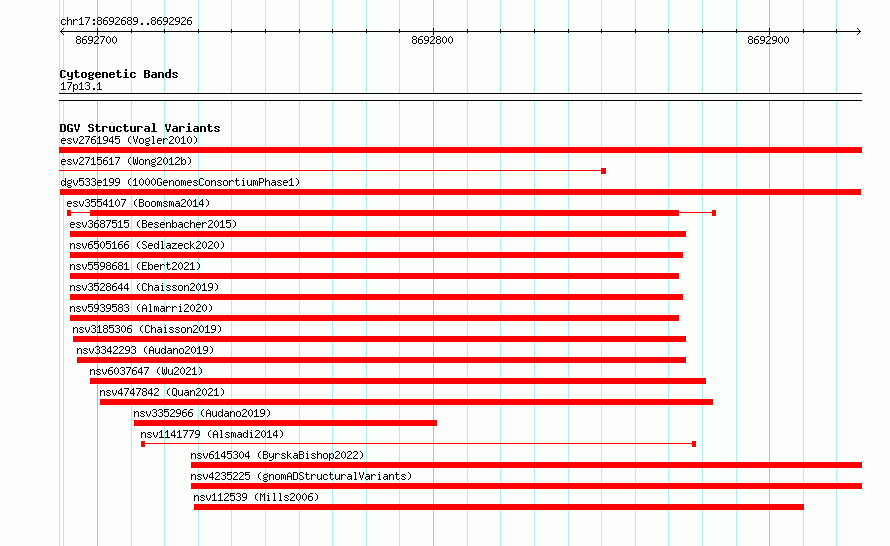Click the ruler's left arrow end

pyautogui.click(x=62, y=31)
